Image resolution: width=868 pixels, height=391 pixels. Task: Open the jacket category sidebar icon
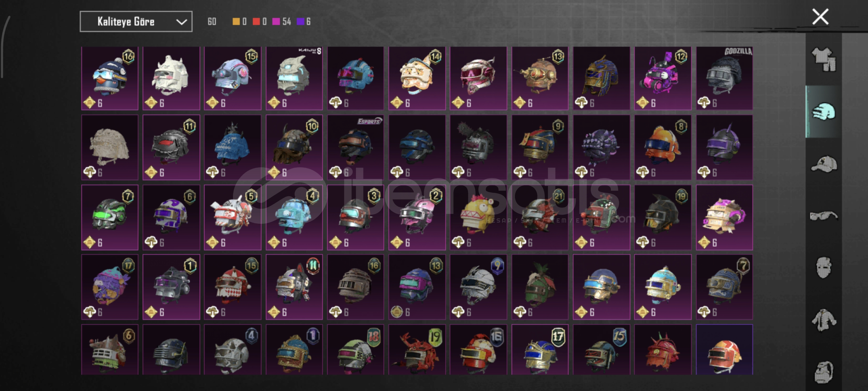click(x=824, y=320)
